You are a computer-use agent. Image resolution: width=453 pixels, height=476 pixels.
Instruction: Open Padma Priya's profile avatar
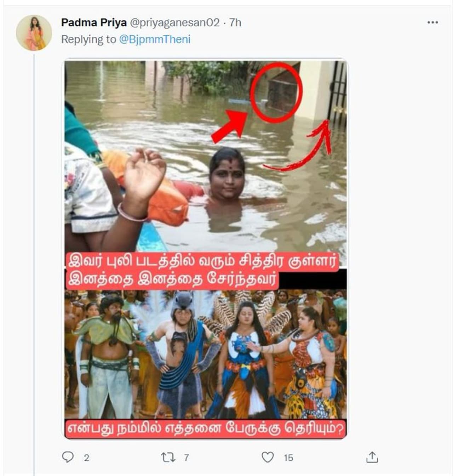click(34, 33)
